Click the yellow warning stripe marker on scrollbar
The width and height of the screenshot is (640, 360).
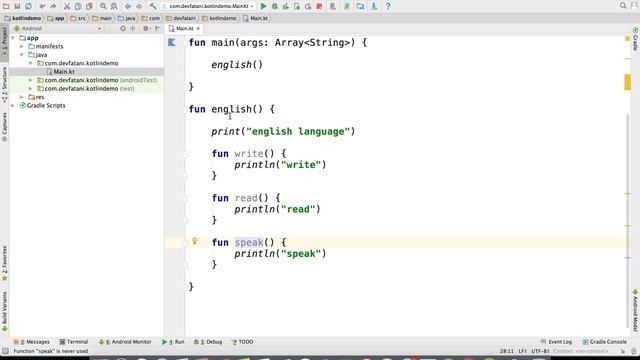pyautogui.click(x=627, y=82)
